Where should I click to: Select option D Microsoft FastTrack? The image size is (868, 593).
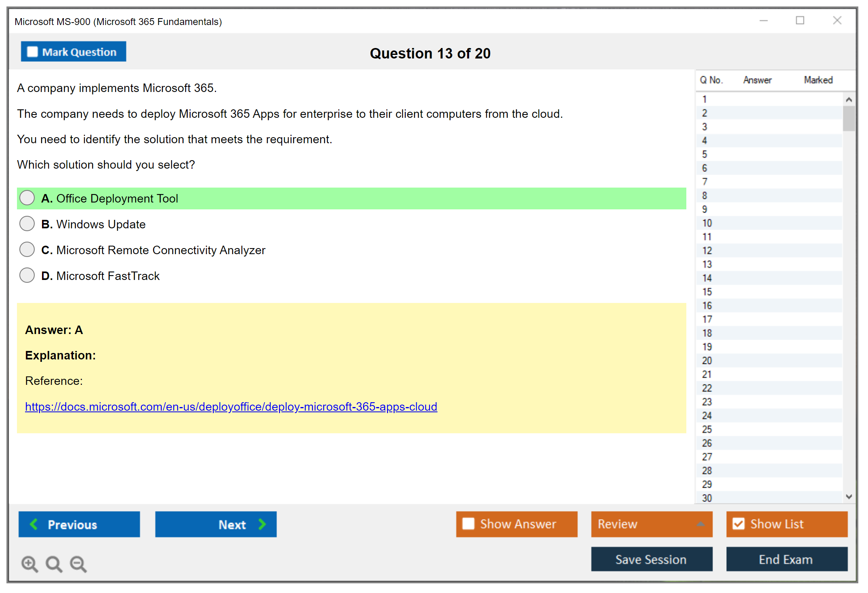point(27,276)
